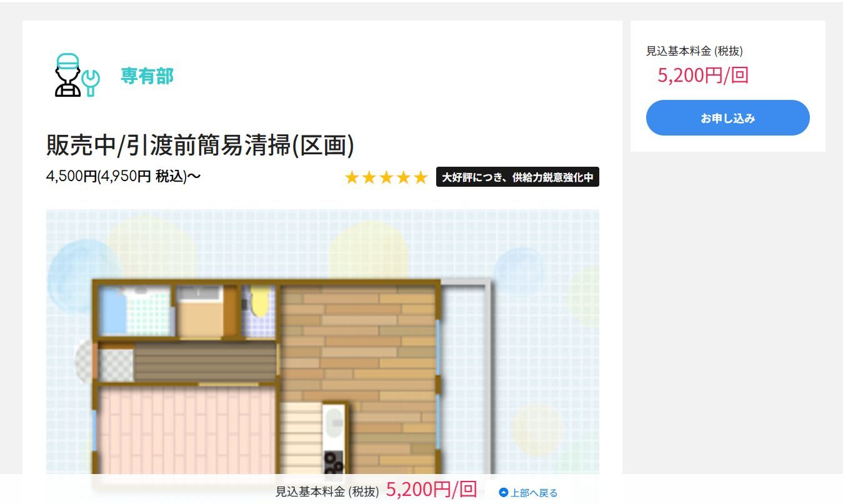Click the washroom sink area in floor plan
Viewport: 843px width, 504px height.
pyautogui.click(x=199, y=310)
